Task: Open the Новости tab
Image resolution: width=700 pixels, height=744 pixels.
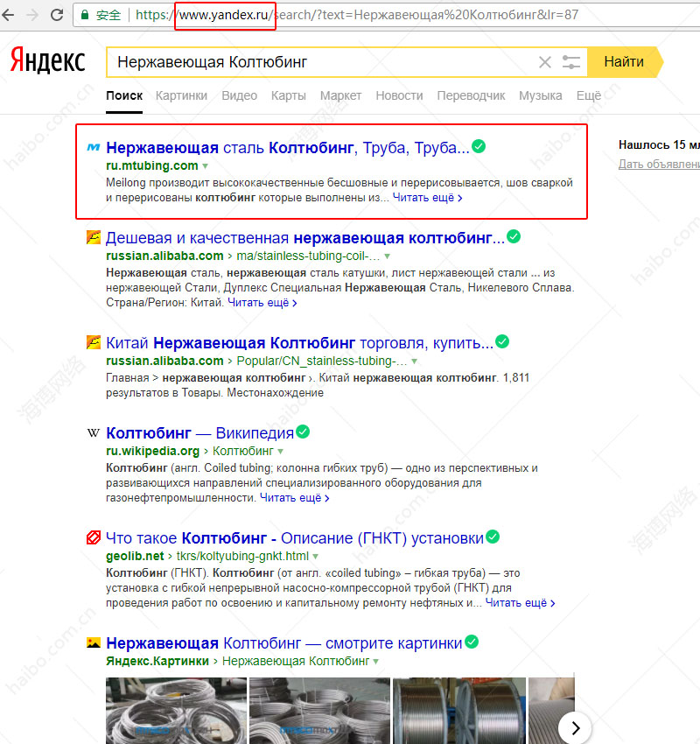Action: (399, 95)
